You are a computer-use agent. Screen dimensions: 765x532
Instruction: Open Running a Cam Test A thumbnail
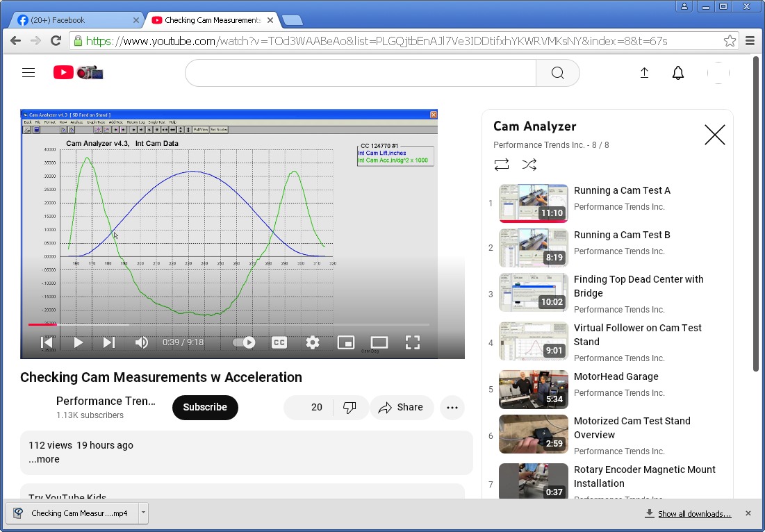533,203
